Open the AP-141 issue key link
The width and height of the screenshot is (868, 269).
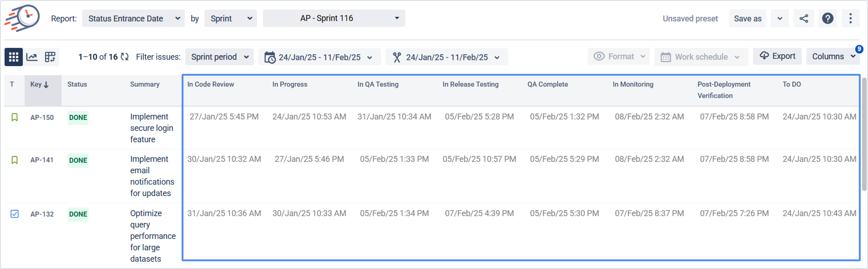click(x=42, y=160)
